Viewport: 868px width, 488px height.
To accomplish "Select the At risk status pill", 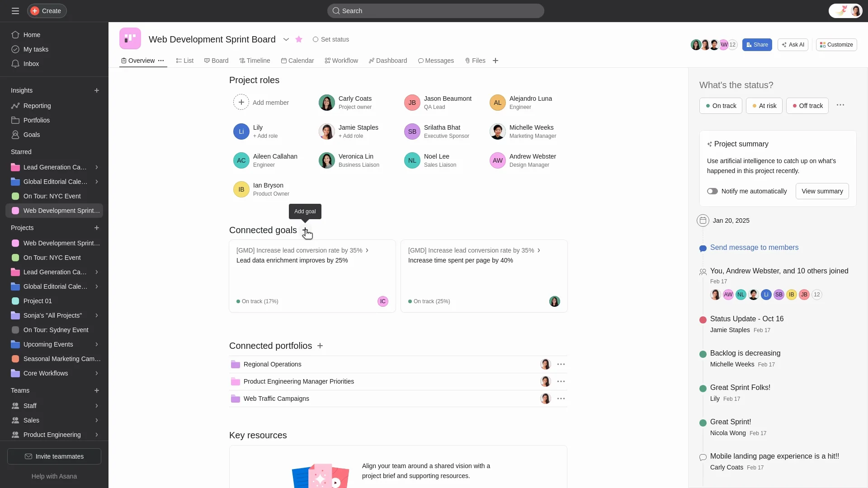I will (x=764, y=106).
